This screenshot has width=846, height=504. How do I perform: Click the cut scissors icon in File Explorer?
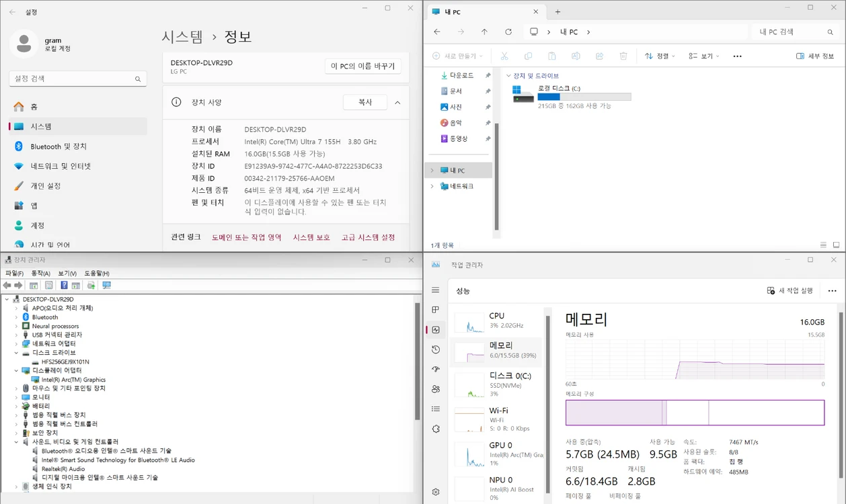pyautogui.click(x=504, y=56)
